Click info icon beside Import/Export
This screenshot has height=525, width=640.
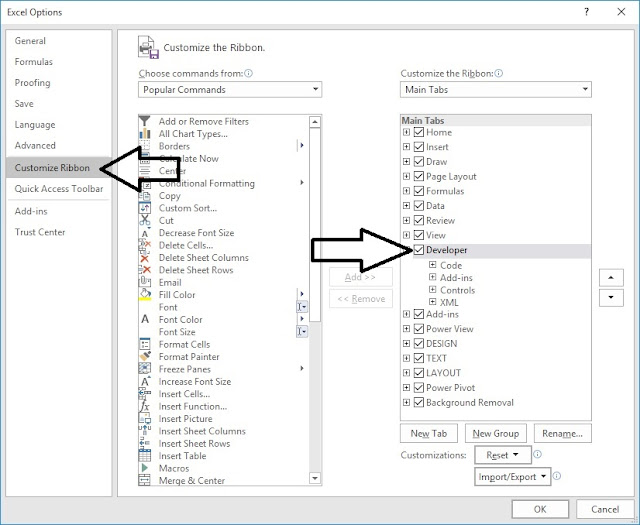[557, 476]
